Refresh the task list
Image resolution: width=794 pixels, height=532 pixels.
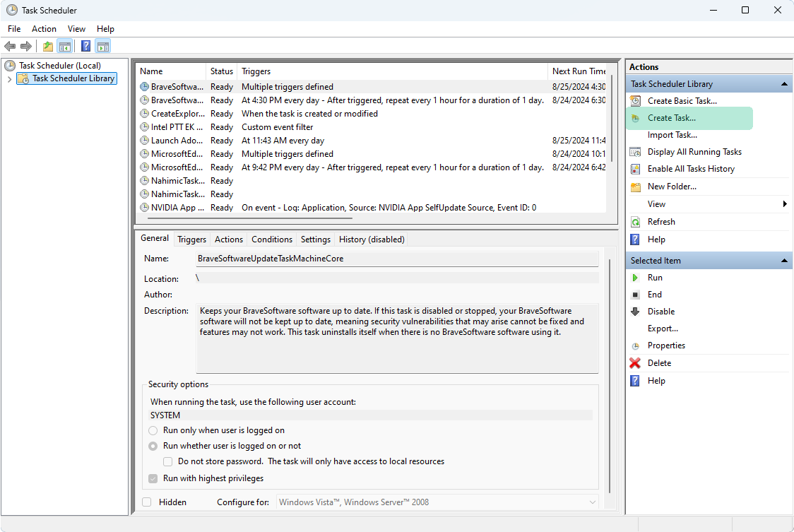pos(662,221)
